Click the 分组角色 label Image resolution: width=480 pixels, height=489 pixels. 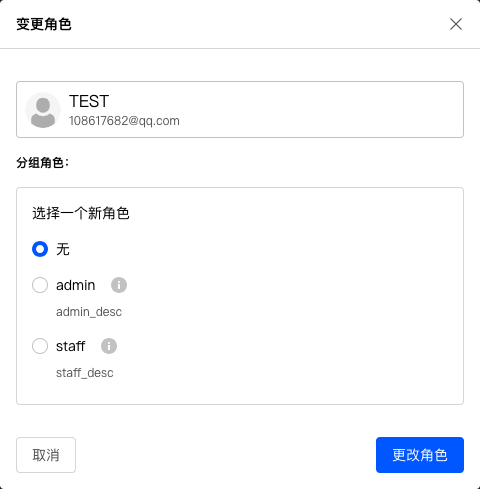43,163
